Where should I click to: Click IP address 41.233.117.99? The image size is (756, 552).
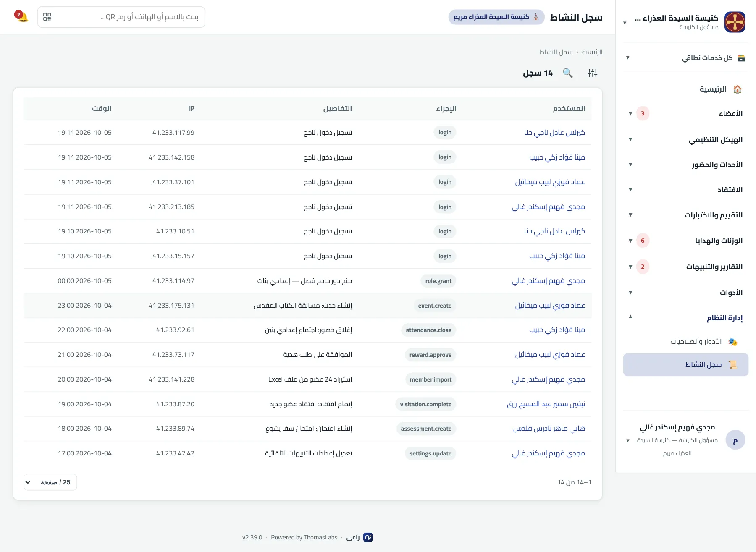coord(173,133)
